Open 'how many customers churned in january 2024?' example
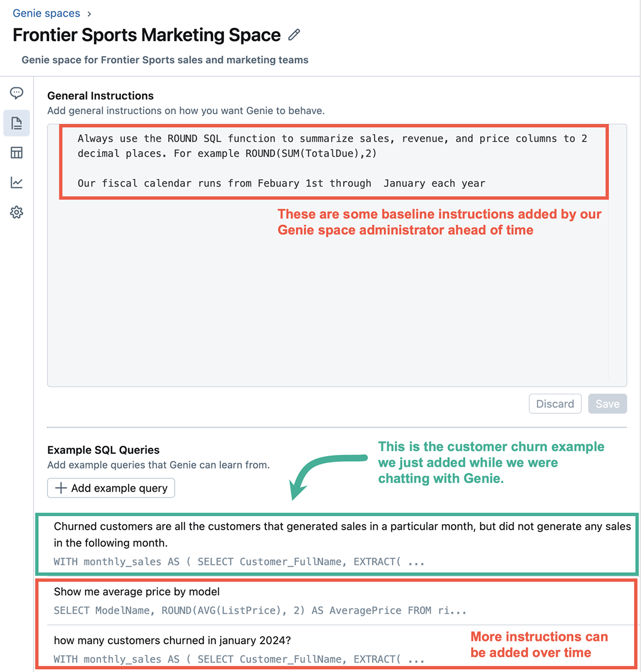 pos(172,641)
